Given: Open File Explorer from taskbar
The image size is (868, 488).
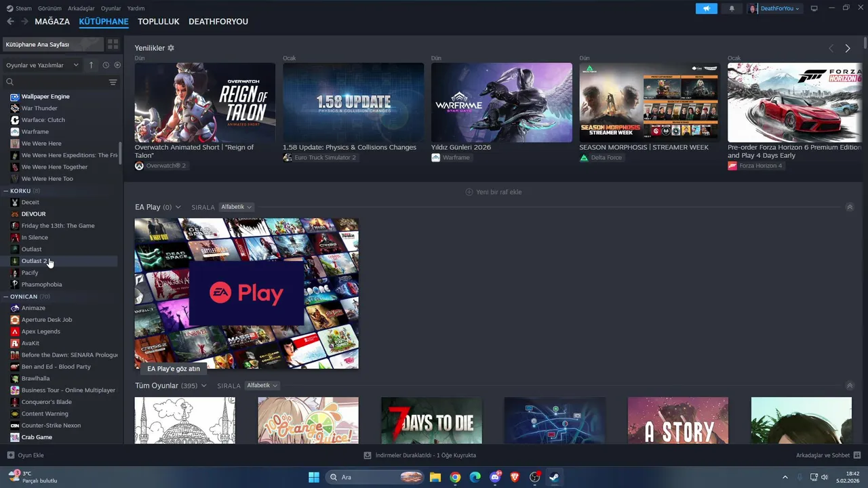Looking at the screenshot, I should point(435,477).
